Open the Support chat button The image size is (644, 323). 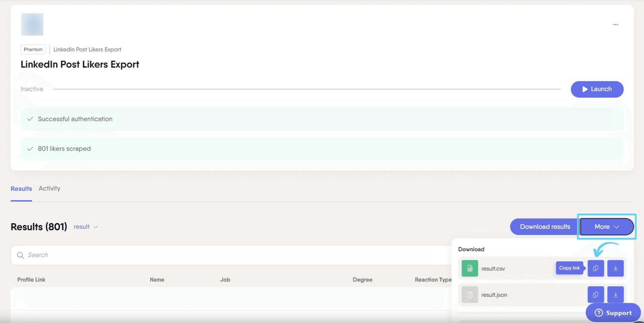point(613,313)
